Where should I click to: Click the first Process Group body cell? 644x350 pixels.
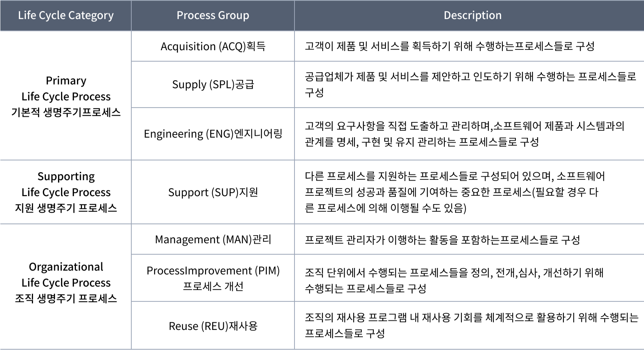point(213,46)
